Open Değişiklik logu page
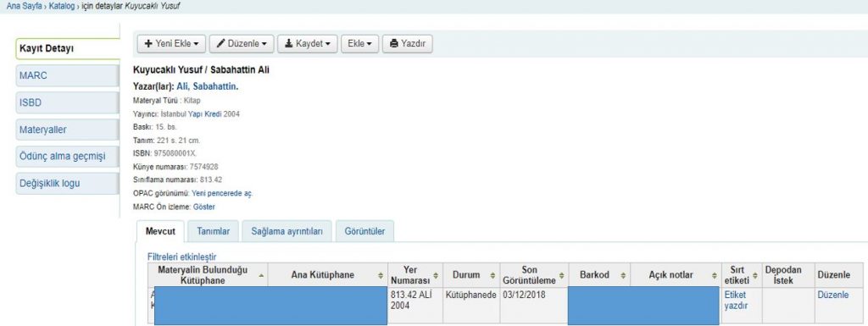 click(68, 184)
